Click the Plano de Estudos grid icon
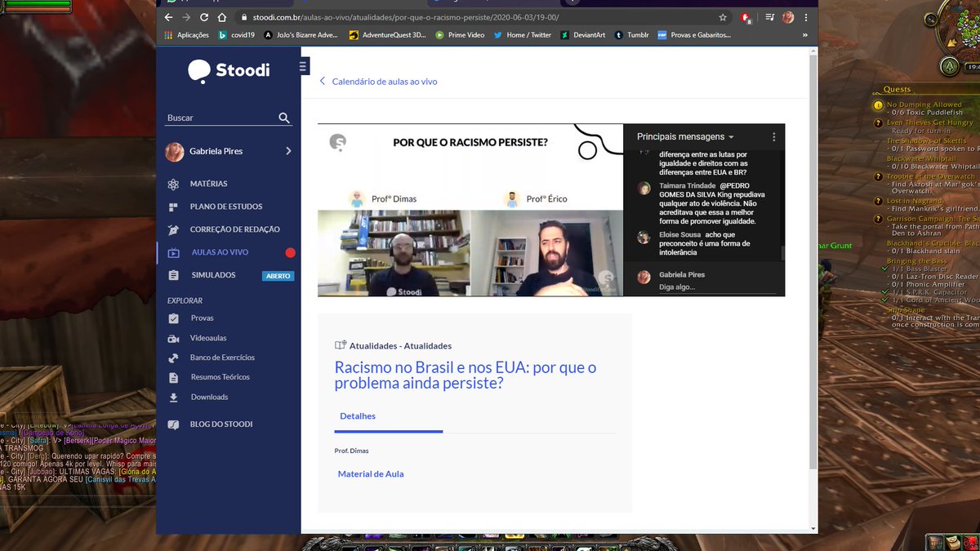This screenshot has height=551, width=980. pyautogui.click(x=173, y=207)
